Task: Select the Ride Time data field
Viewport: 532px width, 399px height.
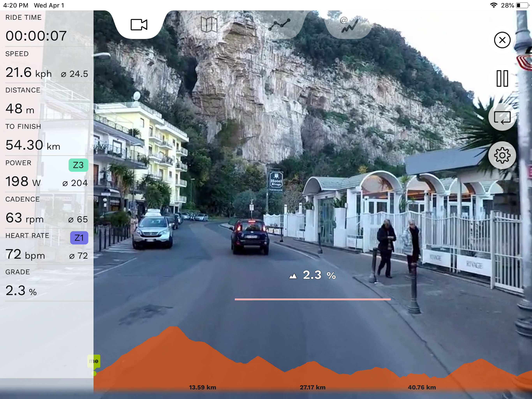Action: [x=36, y=36]
